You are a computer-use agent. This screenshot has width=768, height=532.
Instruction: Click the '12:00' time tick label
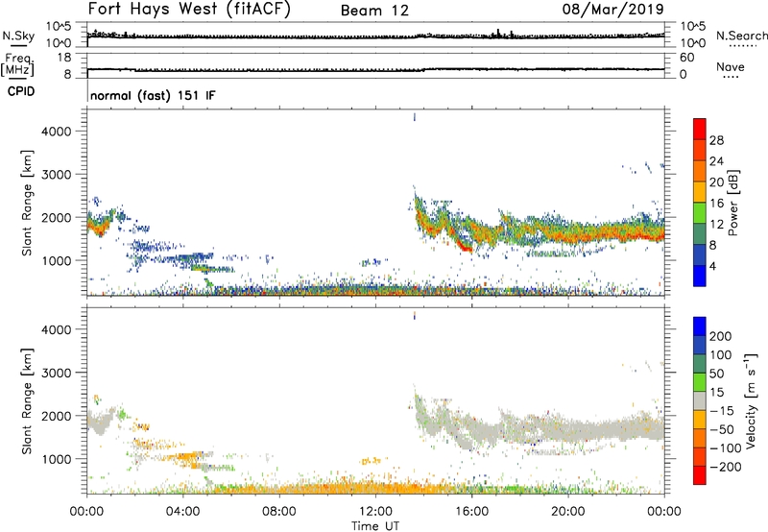[x=375, y=512]
